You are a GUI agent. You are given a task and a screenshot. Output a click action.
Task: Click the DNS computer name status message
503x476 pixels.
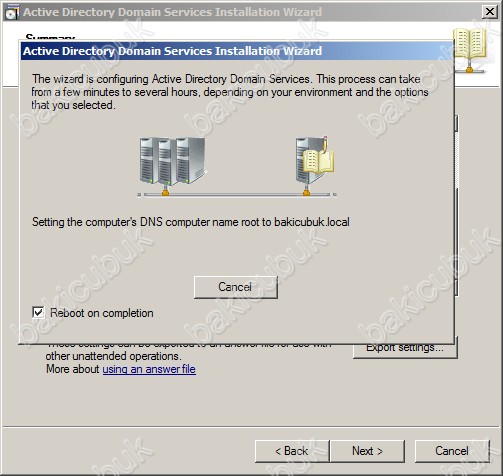tap(191, 222)
